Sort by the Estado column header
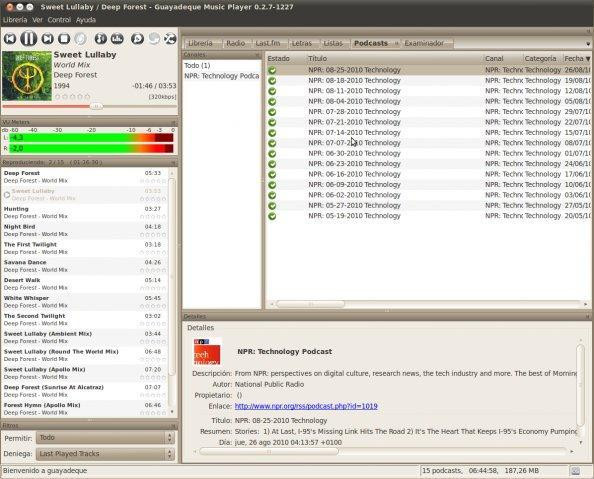 [x=286, y=58]
